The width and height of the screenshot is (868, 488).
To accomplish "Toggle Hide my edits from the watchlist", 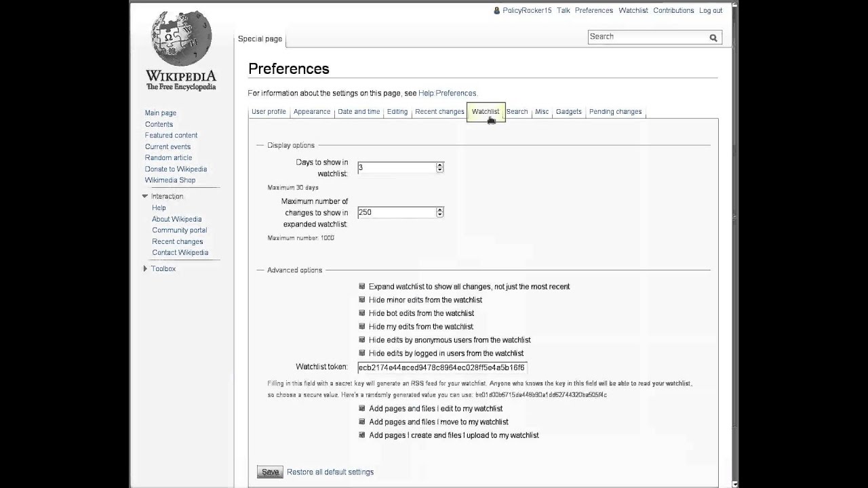I will (362, 326).
